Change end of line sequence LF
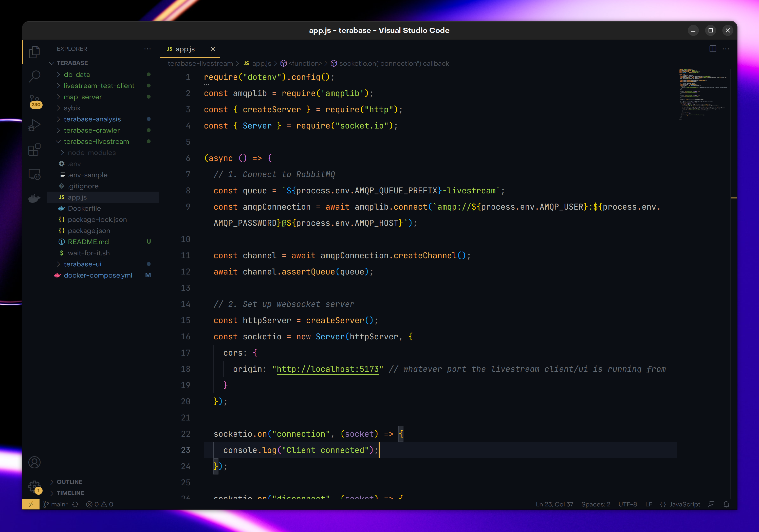759x532 pixels. (x=649, y=504)
